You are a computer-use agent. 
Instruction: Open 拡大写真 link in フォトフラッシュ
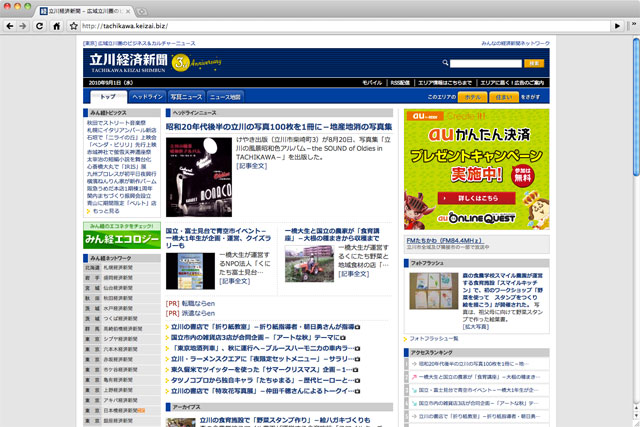click(x=476, y=327)
